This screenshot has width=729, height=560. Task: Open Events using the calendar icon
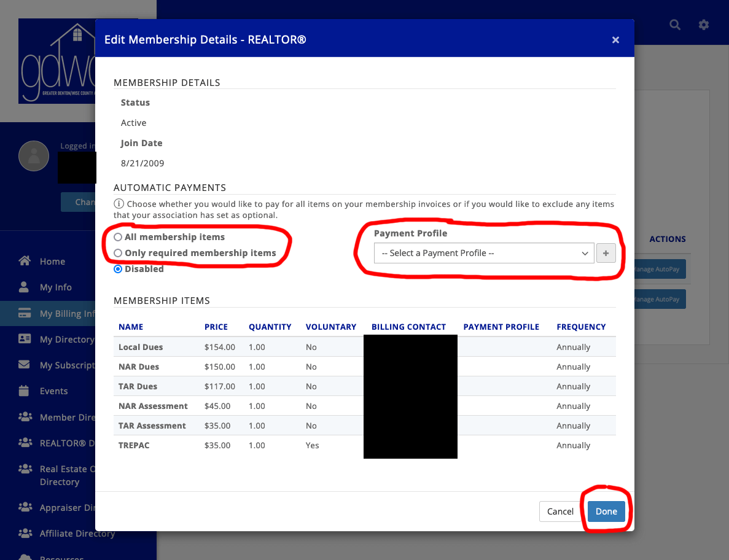(x=25, y=391)
